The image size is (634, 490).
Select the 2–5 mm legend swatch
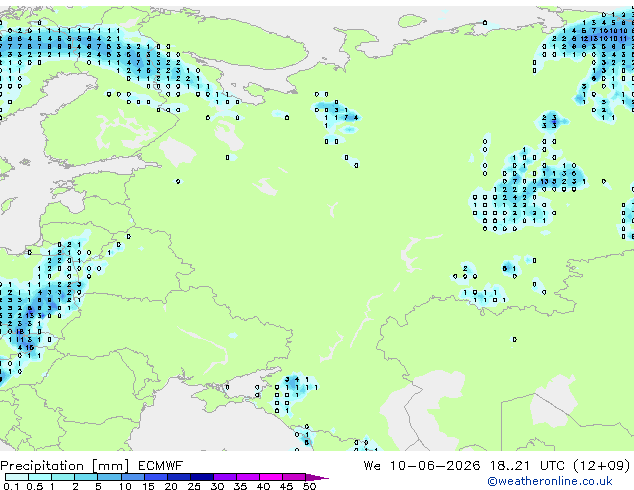click(x=86, y=477)
